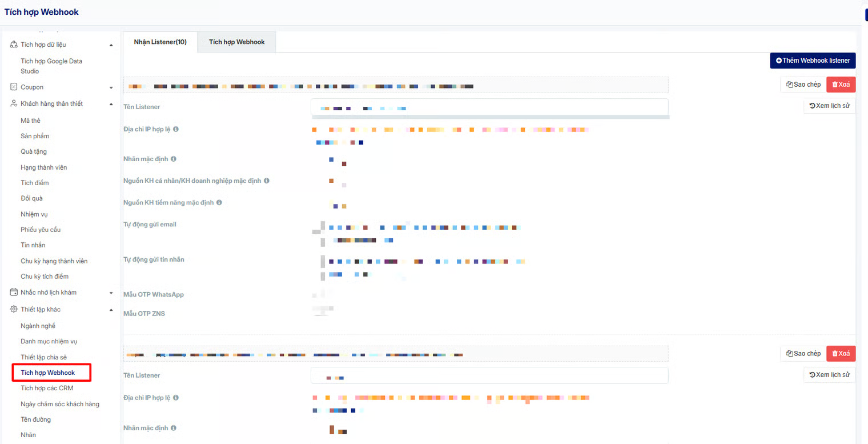
Task: Collapse the Khách hàng thân thiết section arrow
Action: [x=111, y=104]
